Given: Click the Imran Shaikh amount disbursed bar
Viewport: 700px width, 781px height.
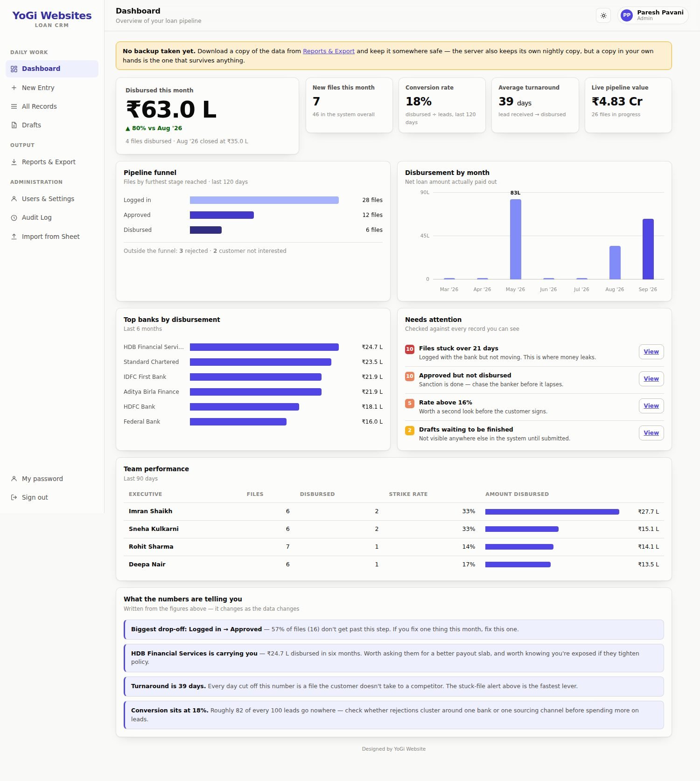Looking at the screenshot, I should pyautogui.click(x=552, y=512).
